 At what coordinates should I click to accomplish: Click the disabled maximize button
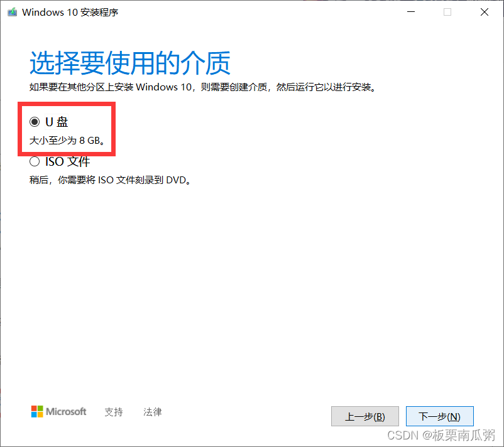pos(447,12)
